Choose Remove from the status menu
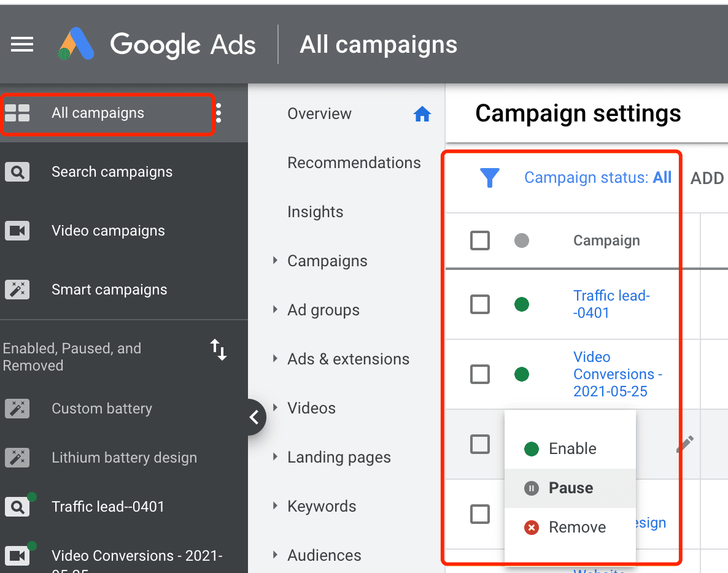Screen dimensions: 728x573 [570, 528]
